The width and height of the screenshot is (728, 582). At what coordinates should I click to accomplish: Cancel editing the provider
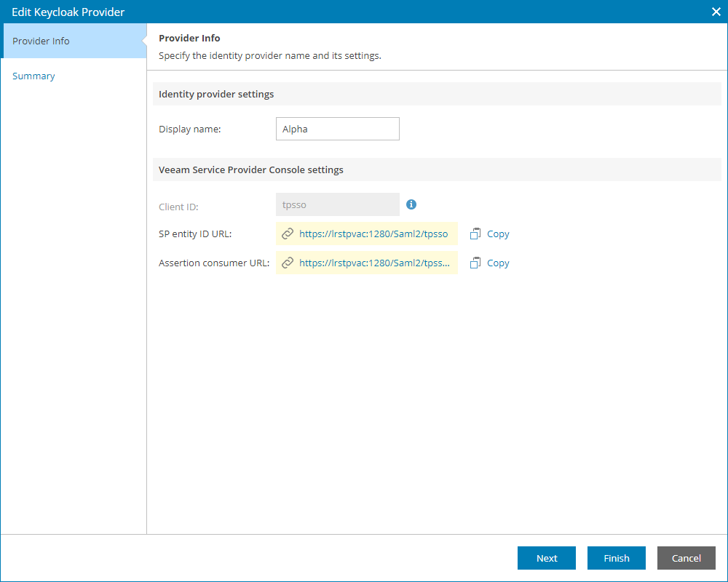coord(687,558)
